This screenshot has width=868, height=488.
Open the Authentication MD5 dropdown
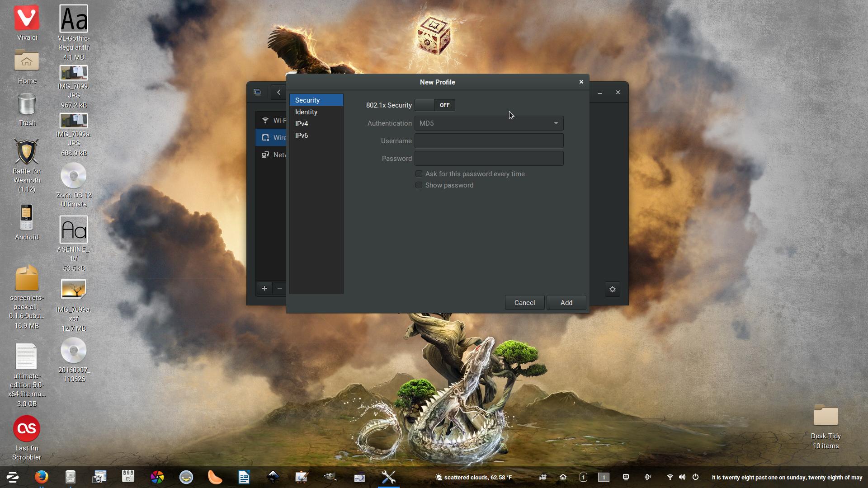pos(488,123)
